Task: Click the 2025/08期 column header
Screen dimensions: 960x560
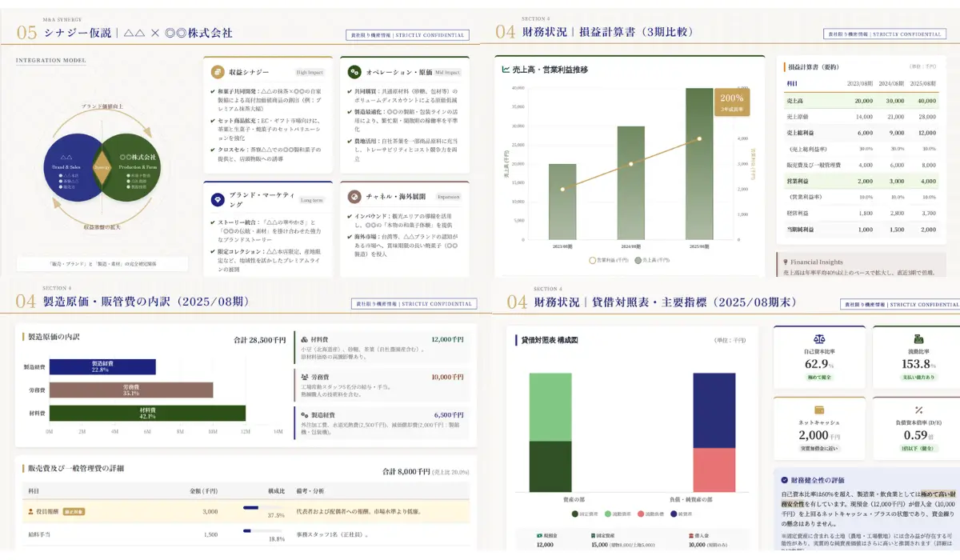Action: [922, 83]
